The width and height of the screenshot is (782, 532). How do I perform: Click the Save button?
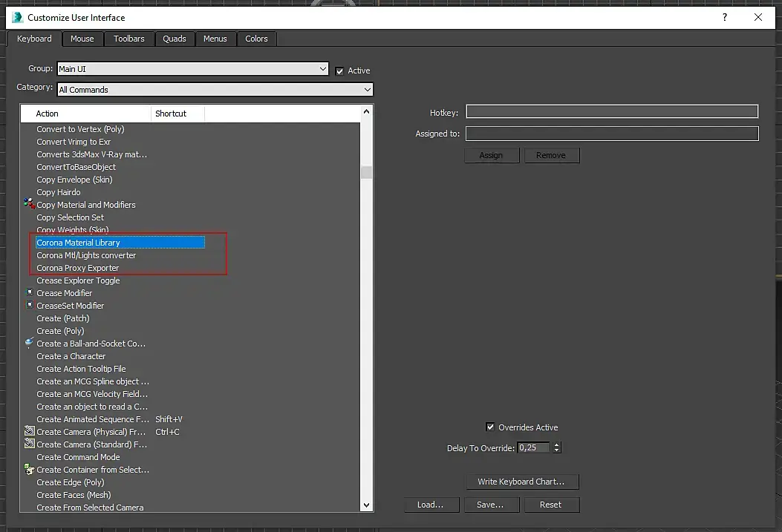tap(491, 505)
